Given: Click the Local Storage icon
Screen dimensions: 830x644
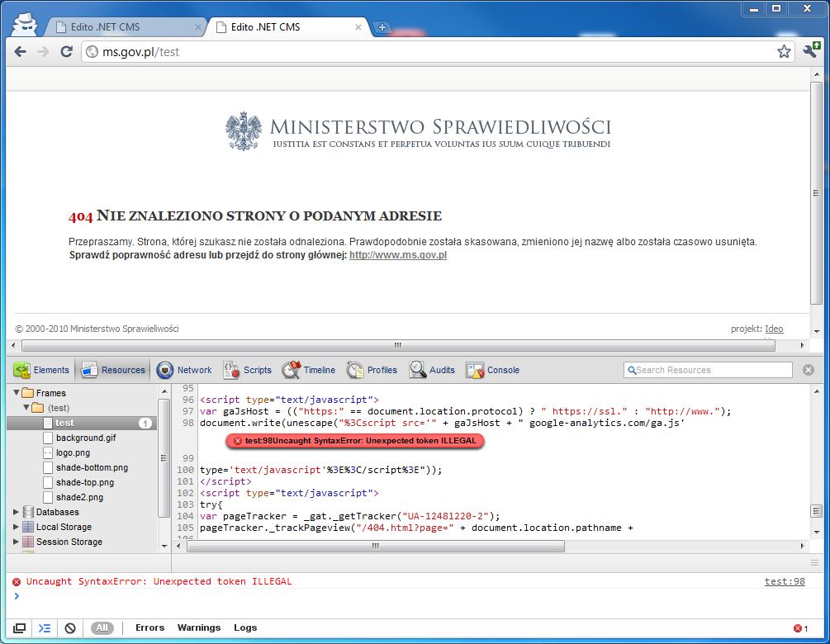Looking at the screenshot, I should [x=28, y=527].
